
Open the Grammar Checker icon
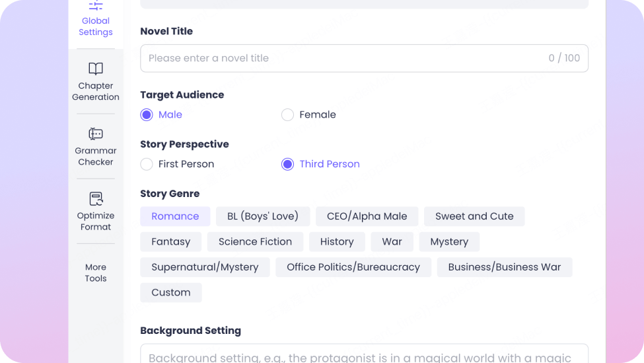coord(96,134)
